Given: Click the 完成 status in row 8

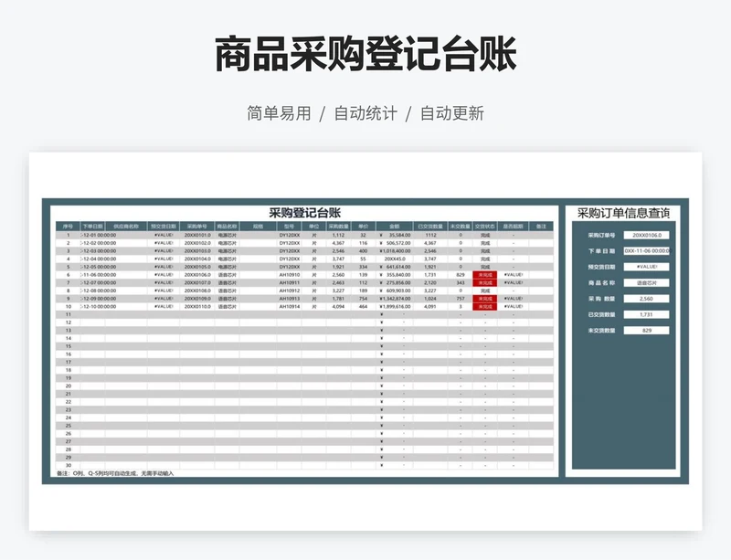Looking at the screenshot, I should 485,291.
